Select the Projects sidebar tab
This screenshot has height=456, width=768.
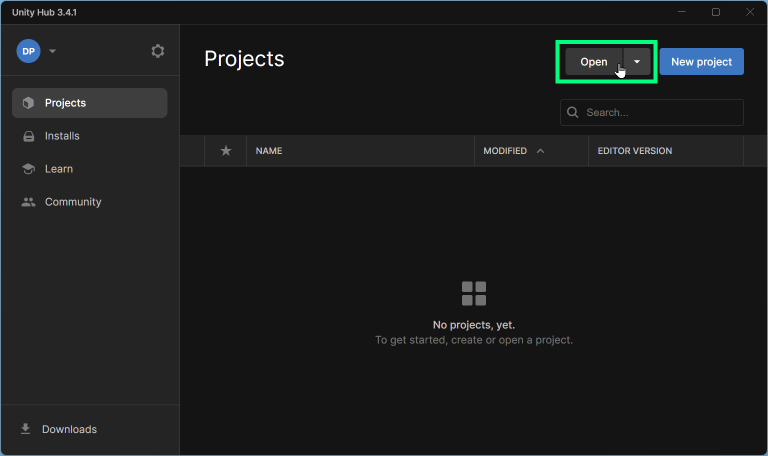(89, 103)
